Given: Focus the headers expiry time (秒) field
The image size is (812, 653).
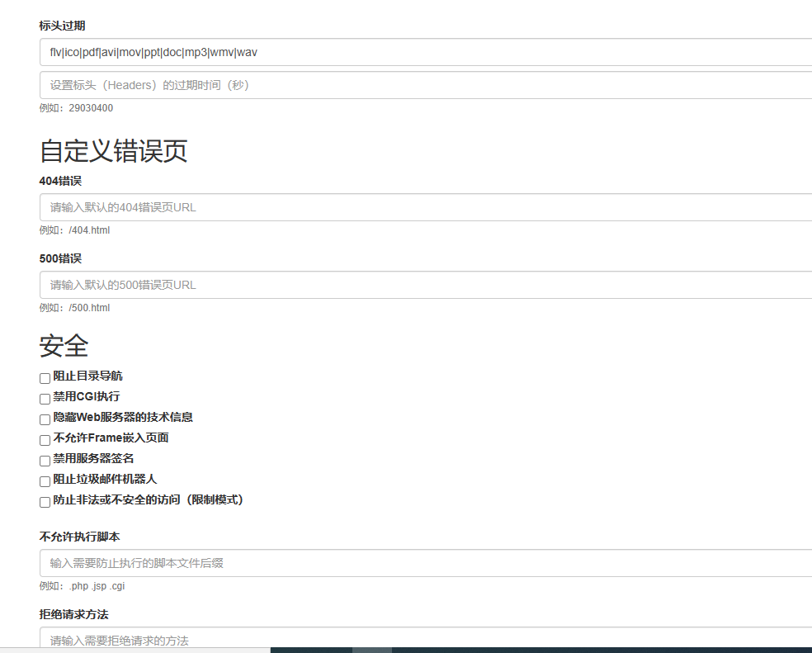Looking at the screenshot, I should 426,85.
